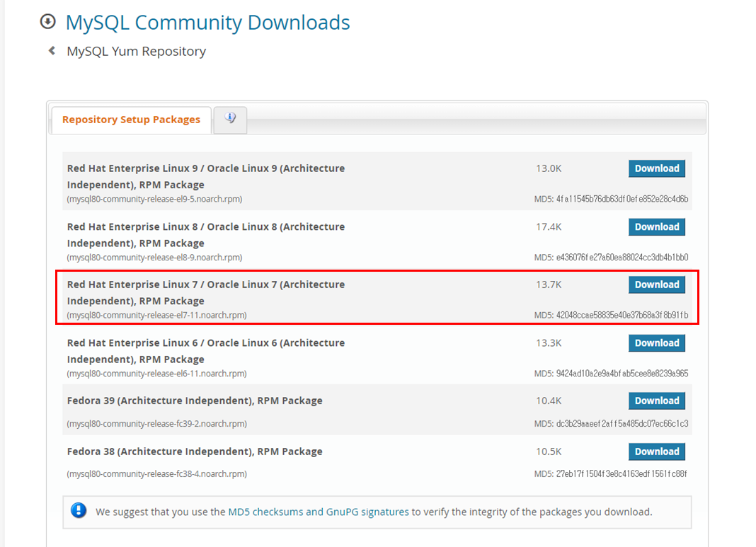
Task: Click the back arrow next to MySQL Yum Repository
Action: point(52,51)
